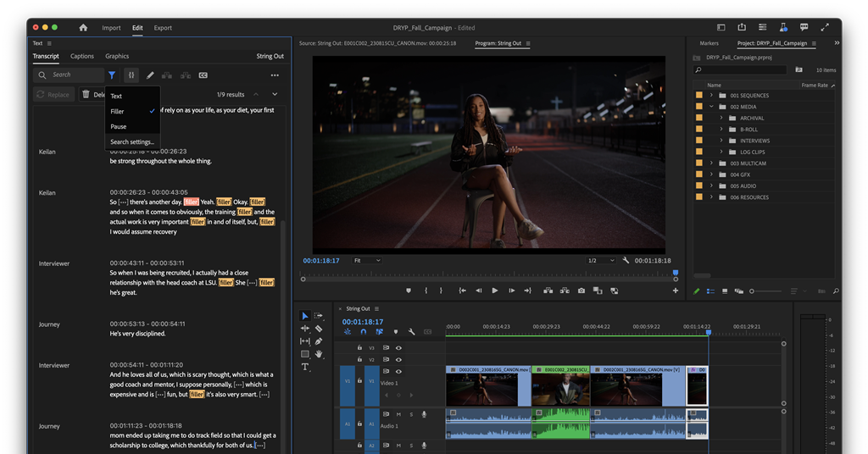The width and height of the screenshot is (868, 454).
Task: Collapse the 002 MEDIA bin
Action: pyautogui.click(x=711, y=107)
